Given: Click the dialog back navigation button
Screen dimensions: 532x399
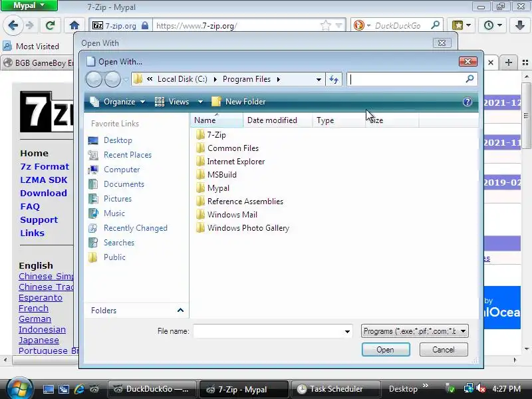Looking at the screenshot, I should click(94, 79).
